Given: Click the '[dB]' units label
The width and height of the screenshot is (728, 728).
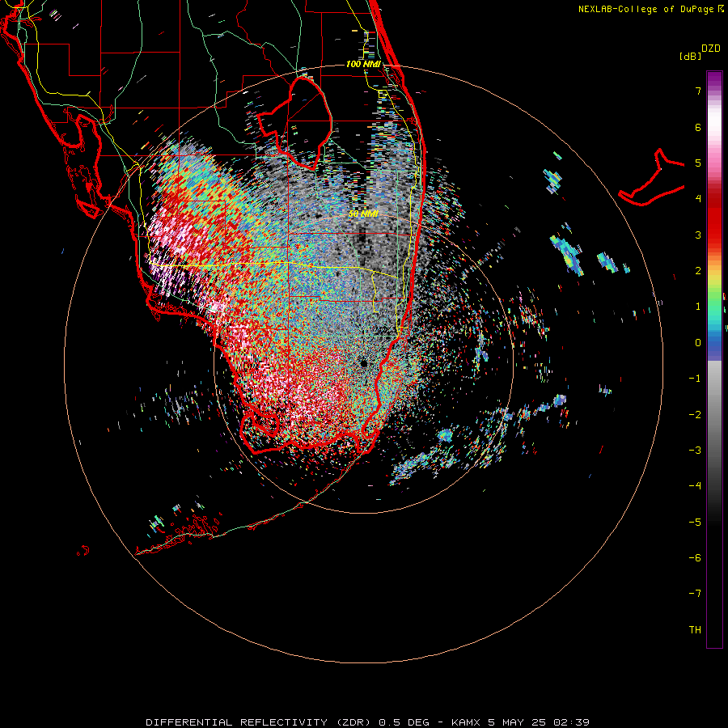Looking at the screenshot, I should click(x=690, y=56).
